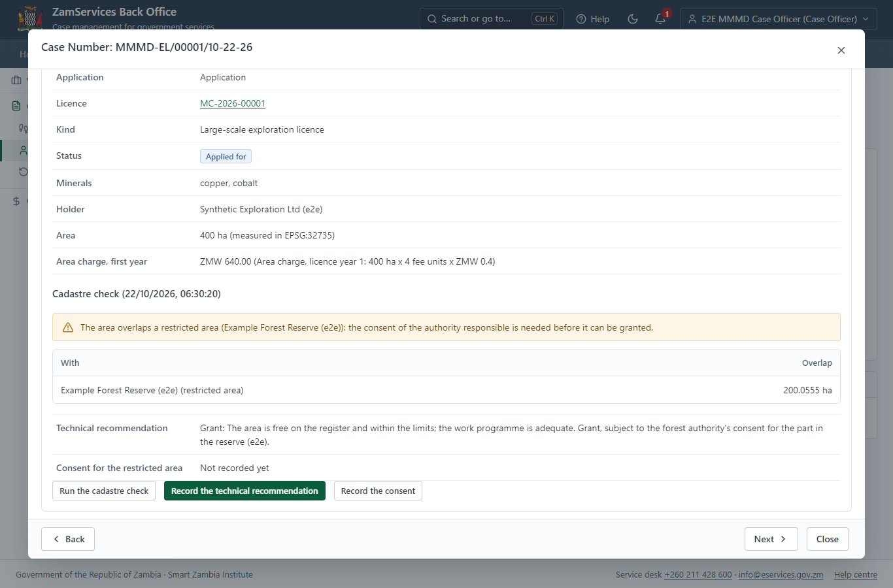Expand the E2E MMMD Case Officer menu
Screen dimensions: 893x588
click(779, 19)
